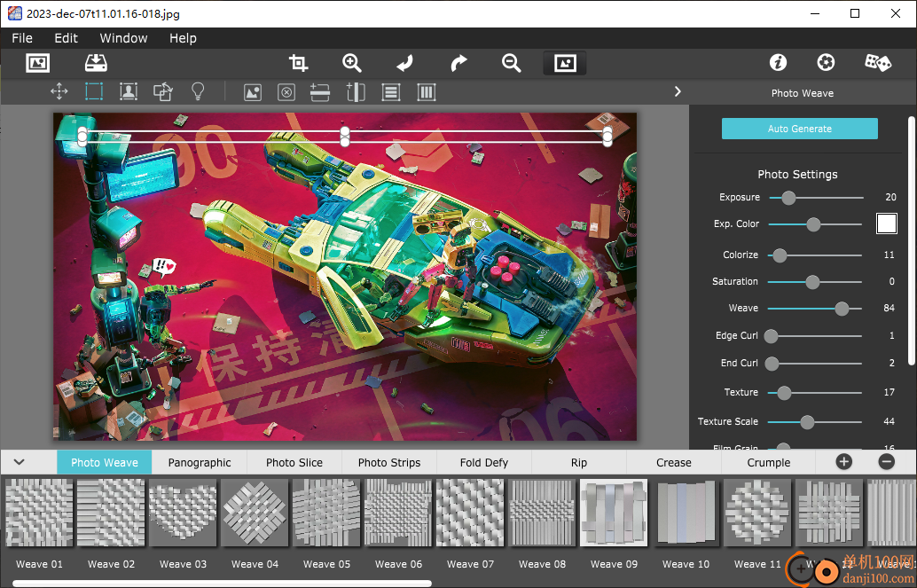
Task: Click the horizontal lines layout icon
Action: [391, 92]
